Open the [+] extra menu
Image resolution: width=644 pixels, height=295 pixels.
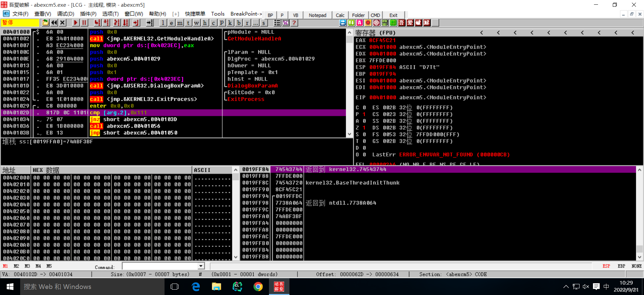click(176, 14)
